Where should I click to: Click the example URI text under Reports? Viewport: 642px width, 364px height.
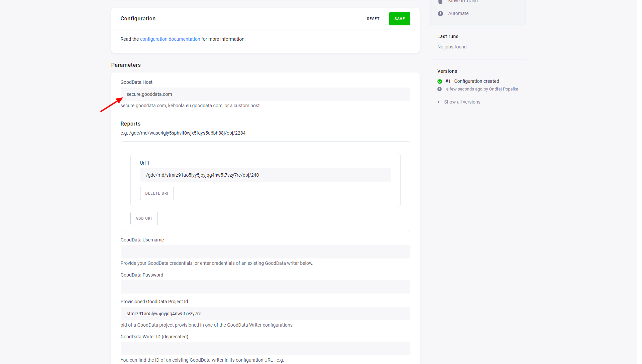click(183, 133)
